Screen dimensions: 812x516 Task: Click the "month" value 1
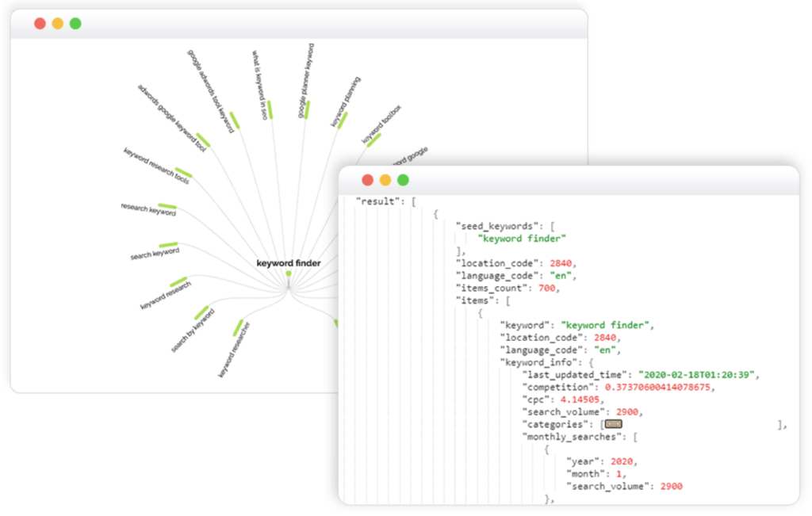(619, 474)
